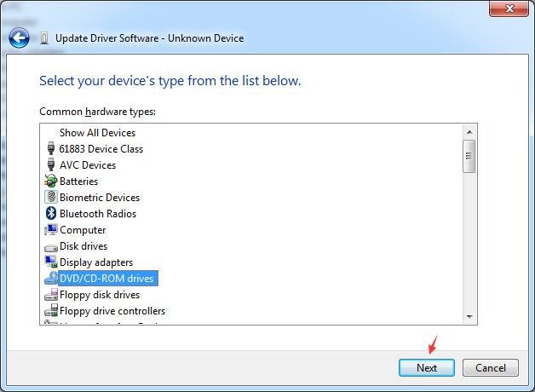The height and width of the screenshot is (392, 535).
Task: Go back using the back arrow
Action: click(x=19, y=37)
